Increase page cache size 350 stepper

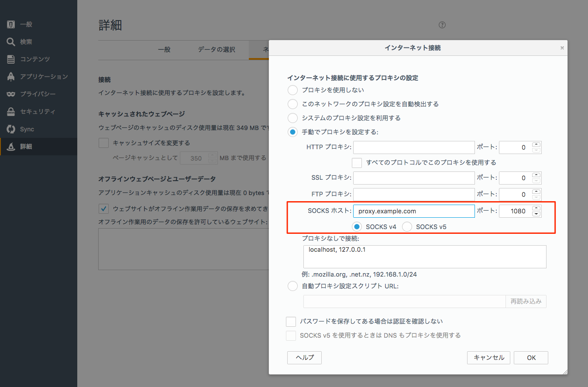(x=213, y=155)
